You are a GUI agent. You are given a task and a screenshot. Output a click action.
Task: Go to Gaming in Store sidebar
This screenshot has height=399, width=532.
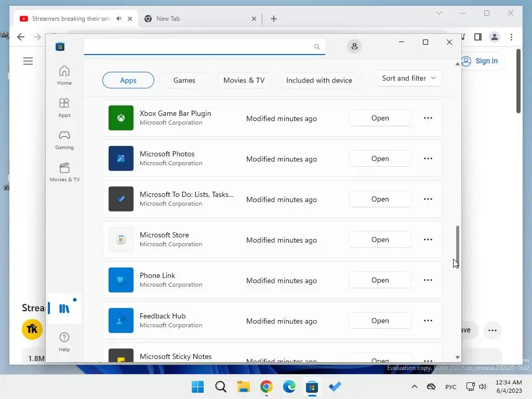[x=64, y=140]
